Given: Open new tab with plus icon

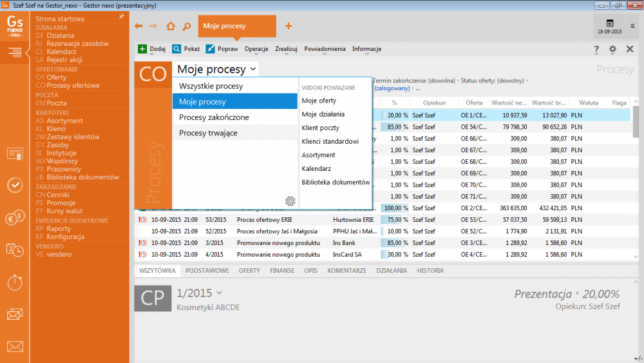Looking at the screenshot, I should (288, 26).
